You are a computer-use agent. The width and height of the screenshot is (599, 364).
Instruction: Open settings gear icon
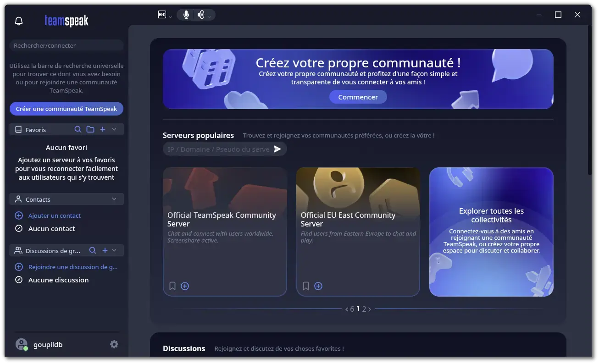114,344
